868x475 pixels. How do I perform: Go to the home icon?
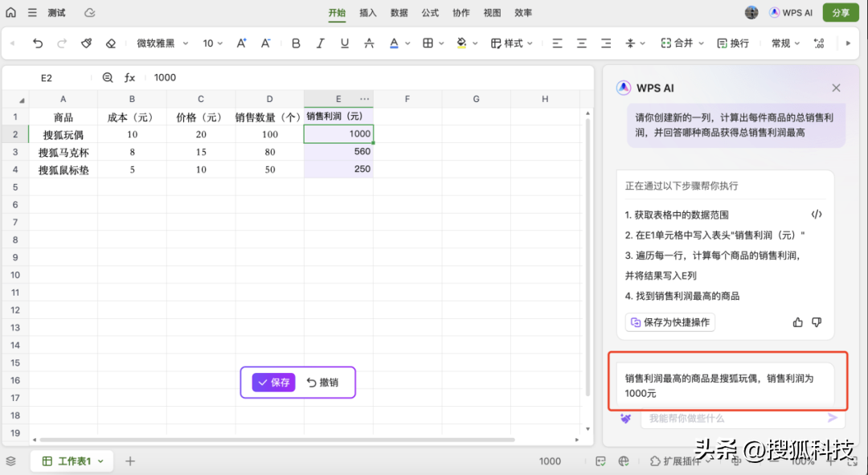click(x=11, y=12)
